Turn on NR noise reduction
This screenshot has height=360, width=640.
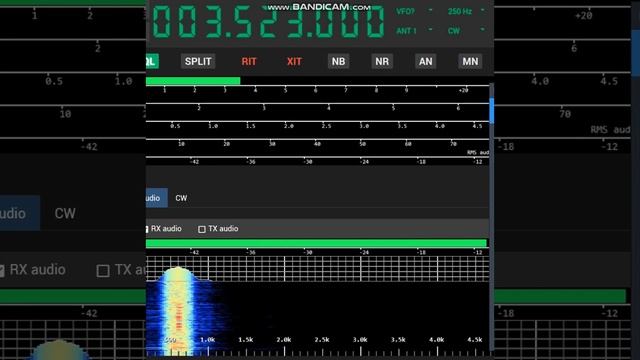pyautogui.click(x=382, y=62)
